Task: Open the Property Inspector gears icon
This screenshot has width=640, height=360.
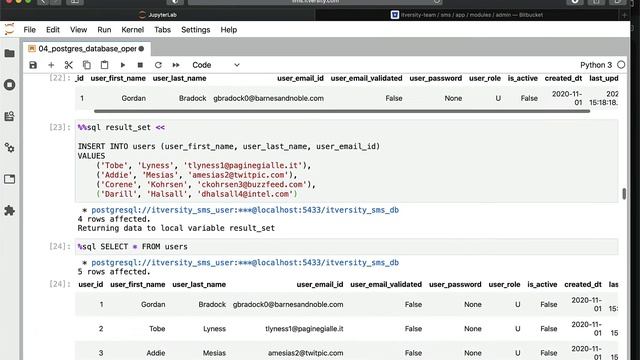Action: [9, 148]
